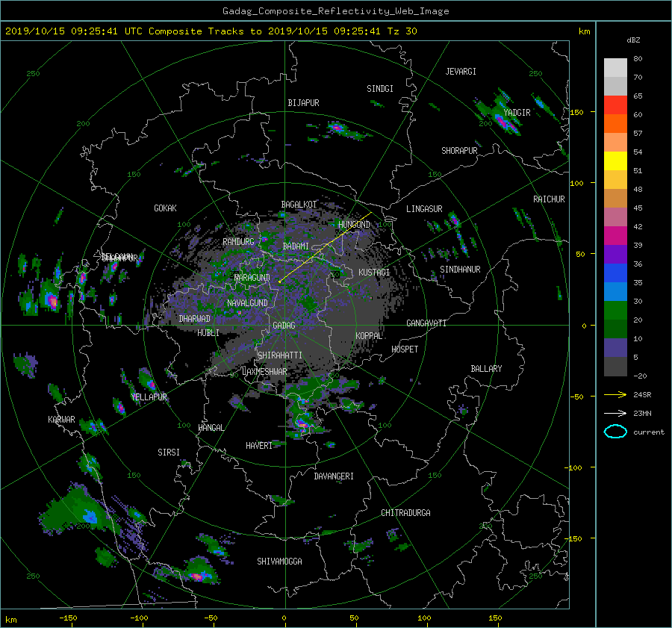The image size is (672, 628).
Task: Click the KUSTAGI city label
Action: [x=374, y=273]
